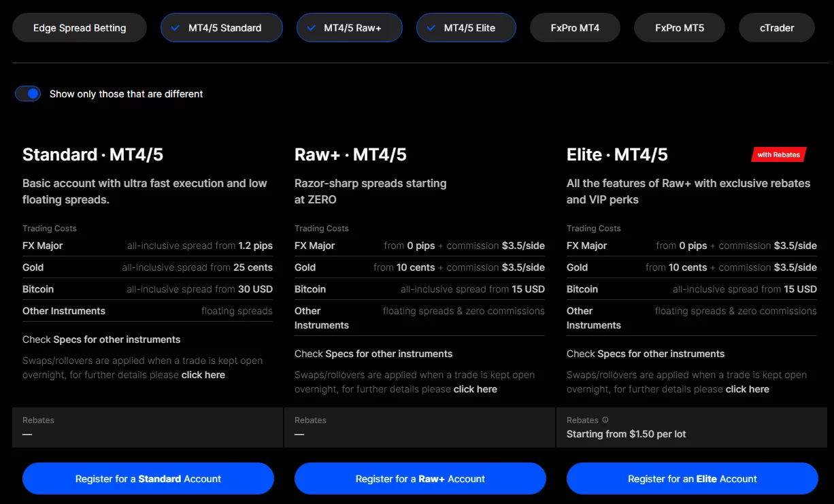Register for a Standard Account
Image resolution: width=834 pixels, height=504 pixels.
148,479
